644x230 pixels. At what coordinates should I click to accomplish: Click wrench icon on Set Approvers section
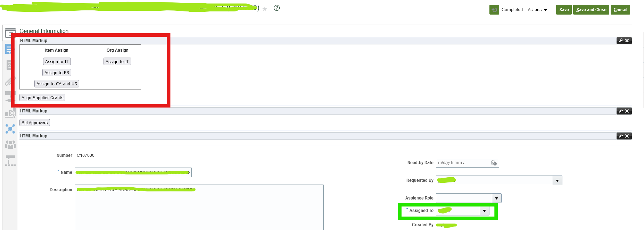(621, 111)
